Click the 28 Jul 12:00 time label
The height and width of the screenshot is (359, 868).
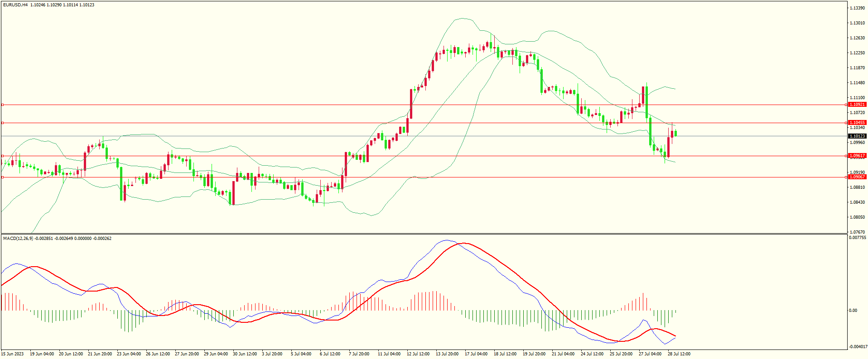pos(679,354)
